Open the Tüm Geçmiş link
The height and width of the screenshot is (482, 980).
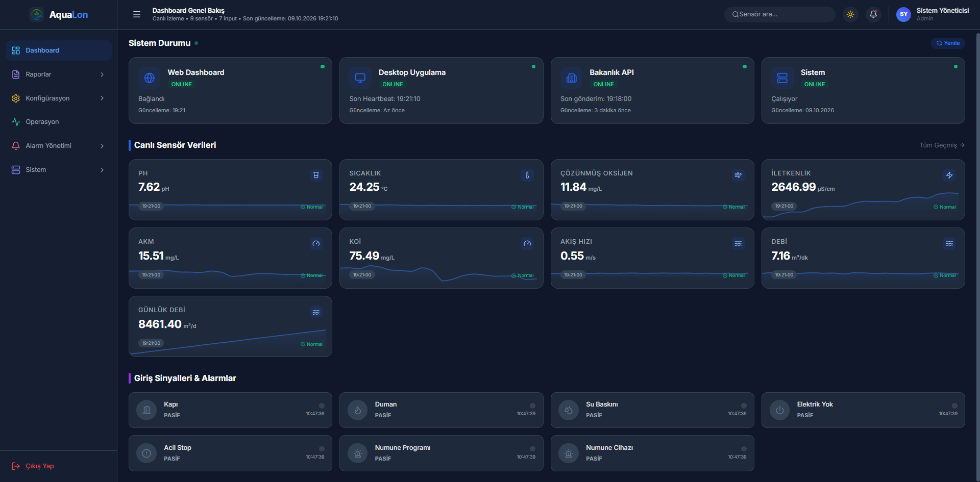click(x=942, y=145)
